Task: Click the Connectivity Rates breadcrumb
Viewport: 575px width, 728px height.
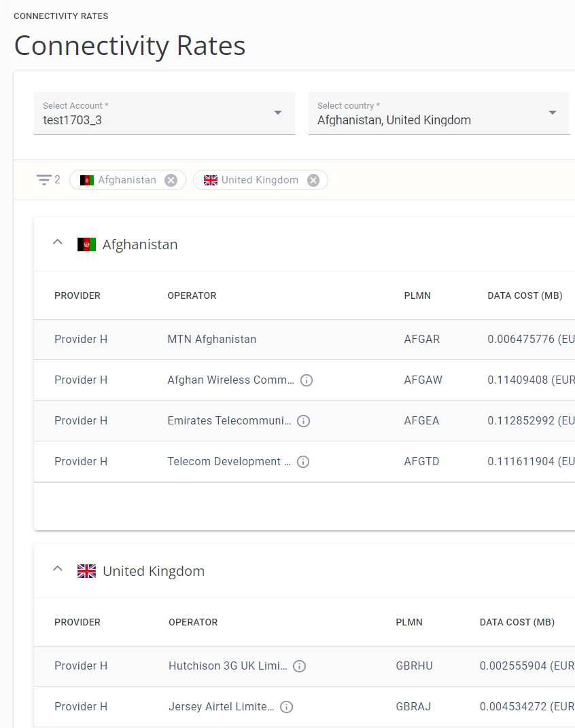Action: coord(61,16)
